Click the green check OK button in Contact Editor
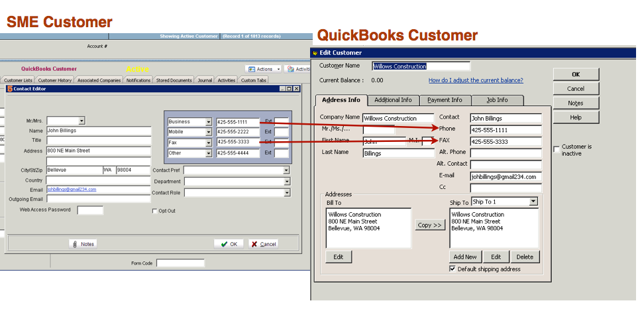Screen dimensions: 644x317 [x=229, y=244]
